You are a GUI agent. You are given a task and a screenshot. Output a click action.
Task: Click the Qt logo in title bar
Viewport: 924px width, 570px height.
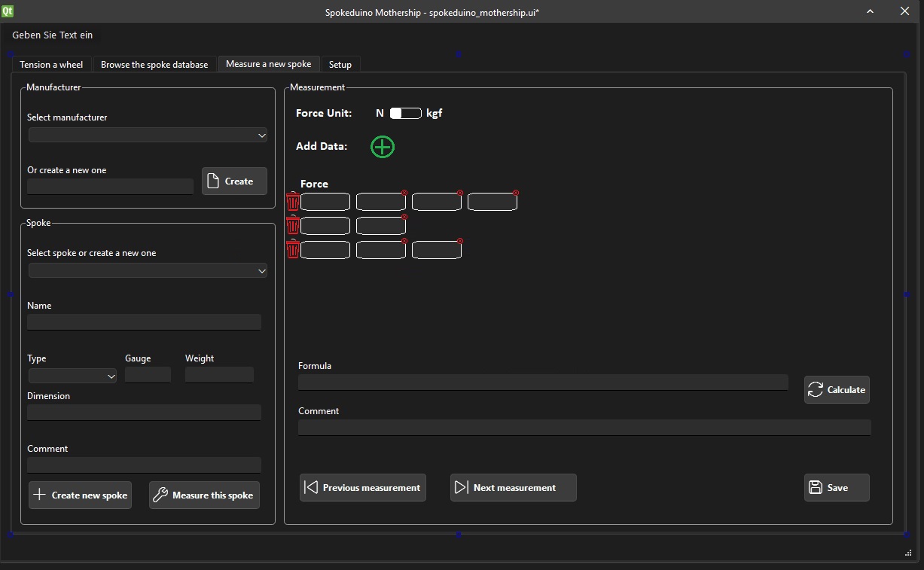(8, 11)
